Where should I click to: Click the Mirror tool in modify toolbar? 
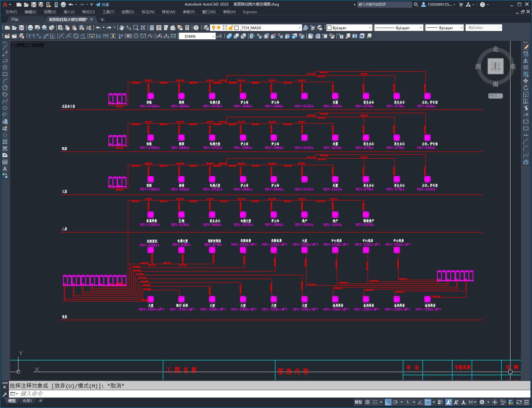point(526,61)
